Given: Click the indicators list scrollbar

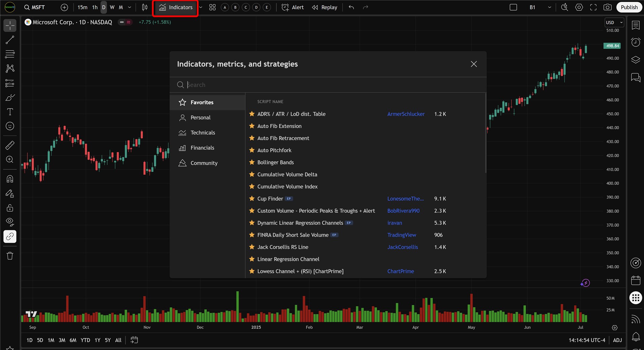Looking at the screenshot, I should (x=485, y=133).
